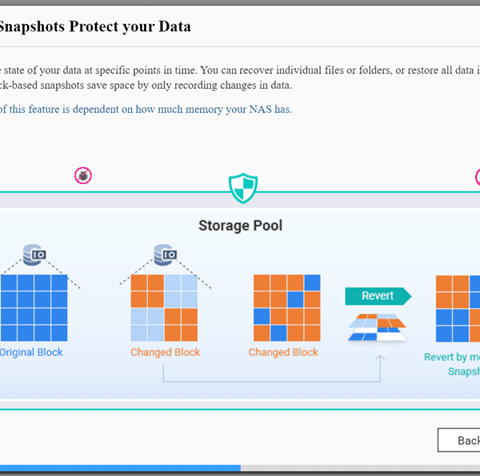The width and height of the screenshot is (480, 476).
Task: Click the blue Original Block grid
Action: 34,308
